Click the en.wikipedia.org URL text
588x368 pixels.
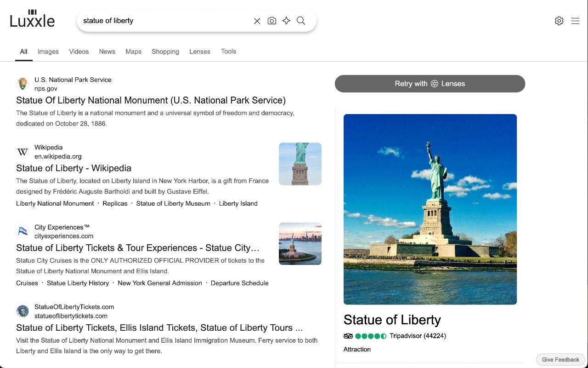point(58,156)
